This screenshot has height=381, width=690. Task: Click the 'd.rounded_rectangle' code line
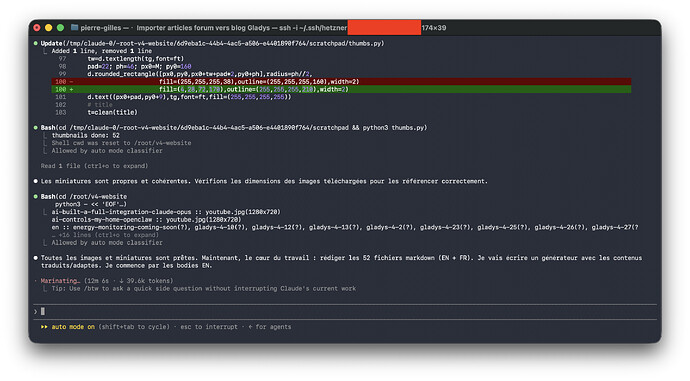pos(200,74)
